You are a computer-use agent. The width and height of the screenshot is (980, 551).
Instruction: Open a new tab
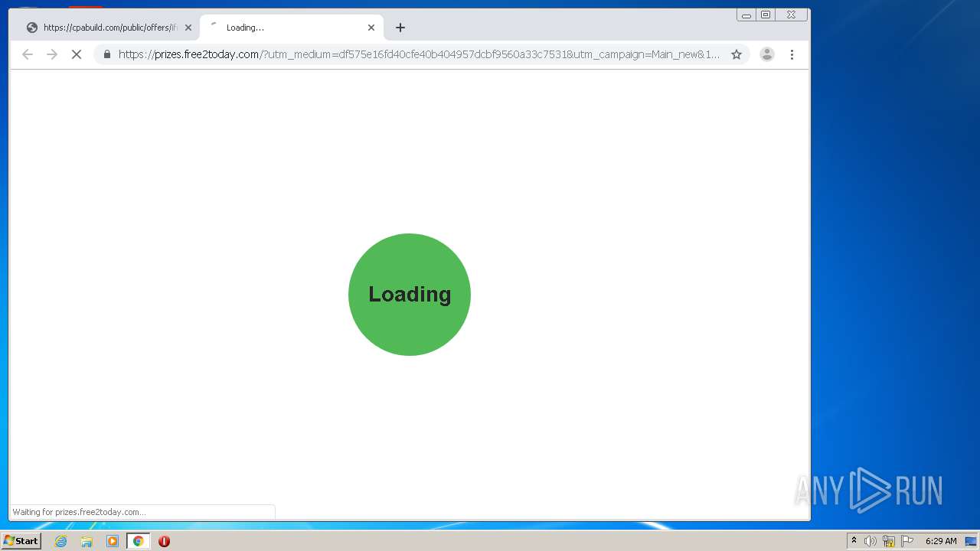tap(400, 28)
